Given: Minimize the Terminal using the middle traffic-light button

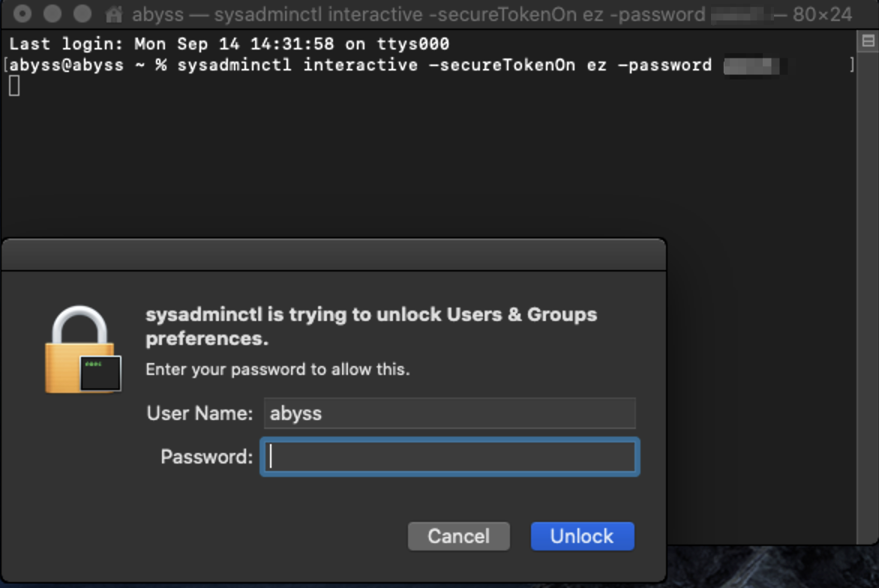Looking at the screenshot, I should point(52,13).
